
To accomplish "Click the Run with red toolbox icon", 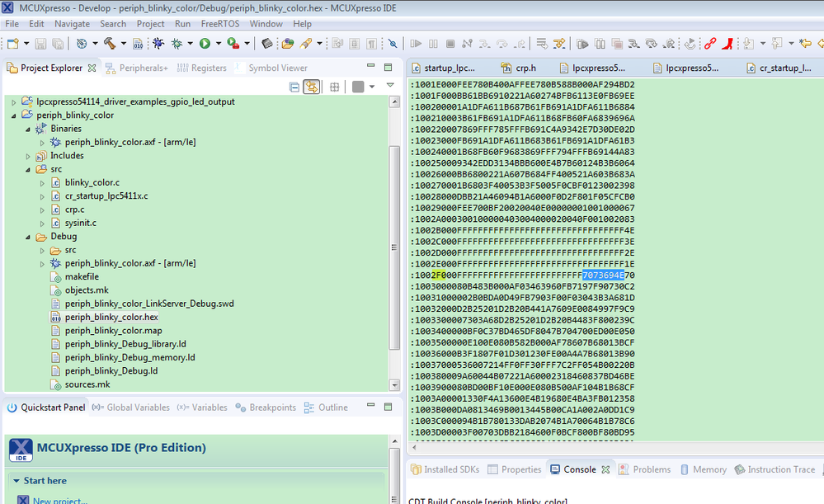I will pyautogui.click(x=233, y=44).
